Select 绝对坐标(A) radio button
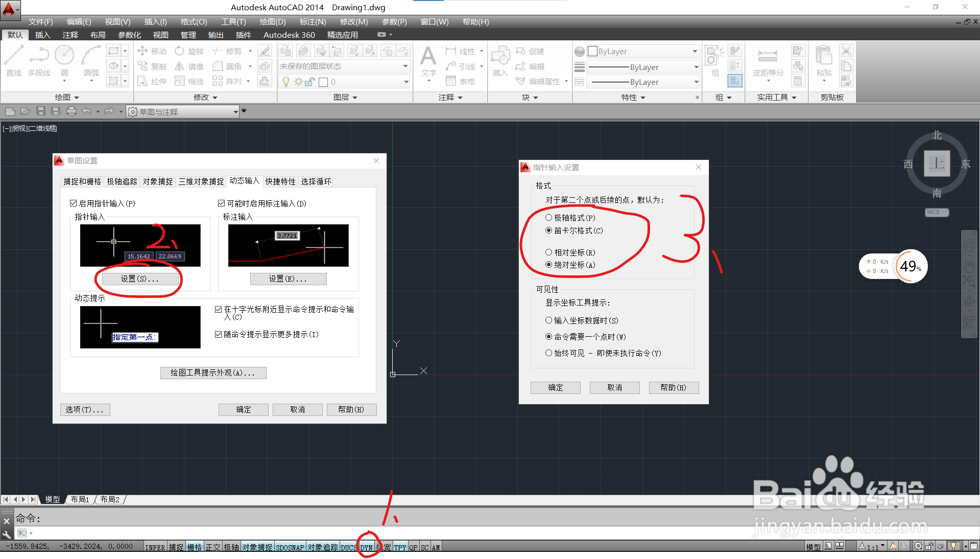 [x=548, y=265]
